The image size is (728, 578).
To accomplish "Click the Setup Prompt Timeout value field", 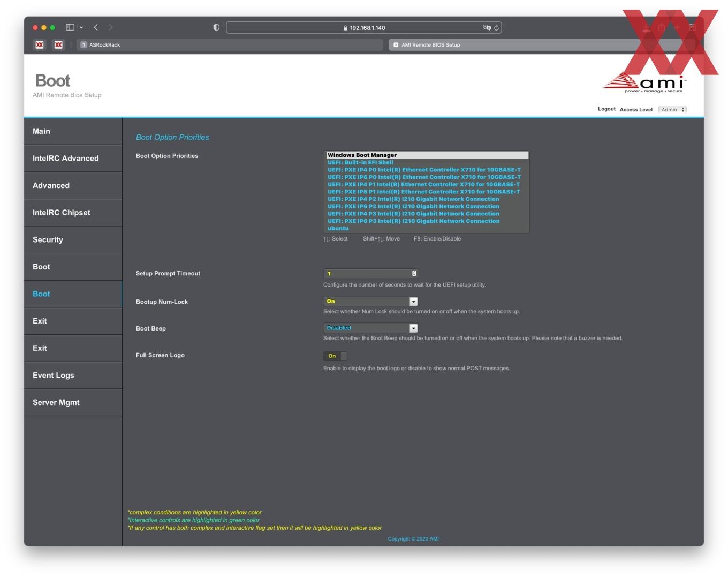I will (x=370, y=274).
